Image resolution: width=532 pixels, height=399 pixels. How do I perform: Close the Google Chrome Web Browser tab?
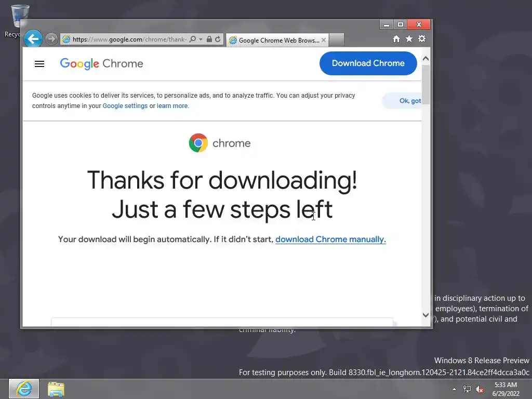pos(324,40)
